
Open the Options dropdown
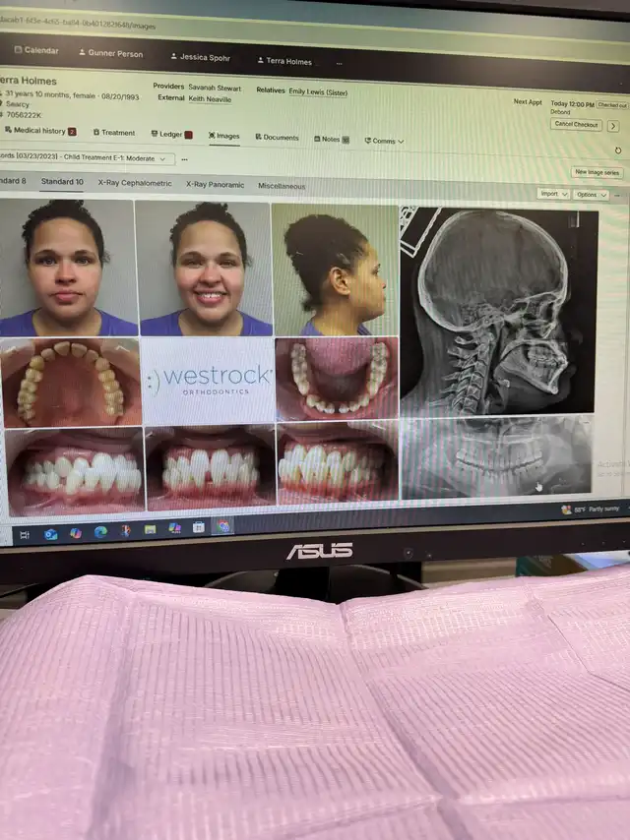click(x=591, y=195)
